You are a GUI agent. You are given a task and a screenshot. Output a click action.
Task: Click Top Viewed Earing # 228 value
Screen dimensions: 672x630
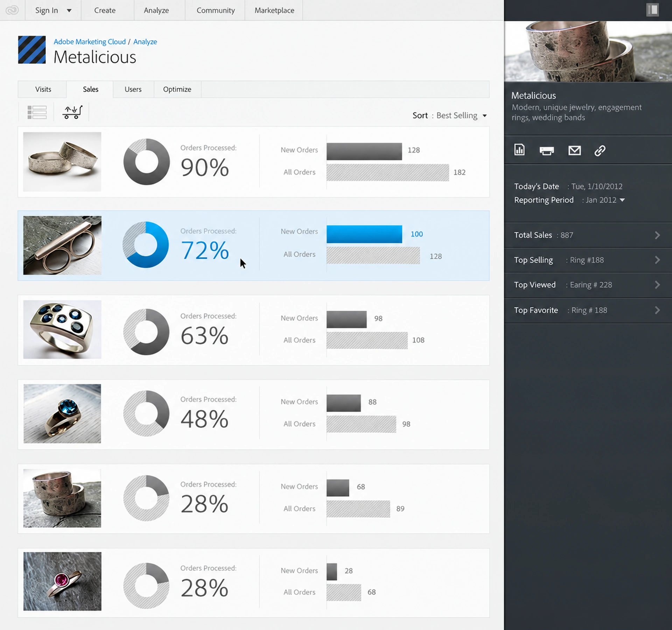(x=591, y=285)
